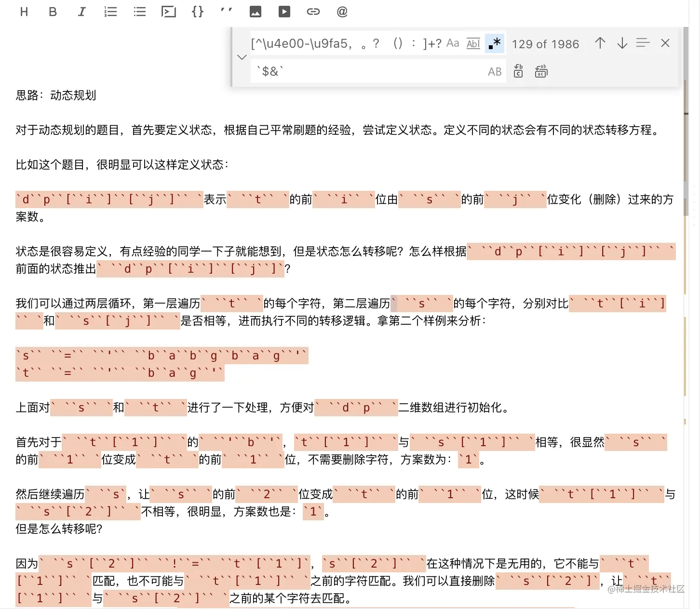Insert a hyperlink with the chain icon
The width and height of the screenshot is (700, 609).
click(313, 12)
